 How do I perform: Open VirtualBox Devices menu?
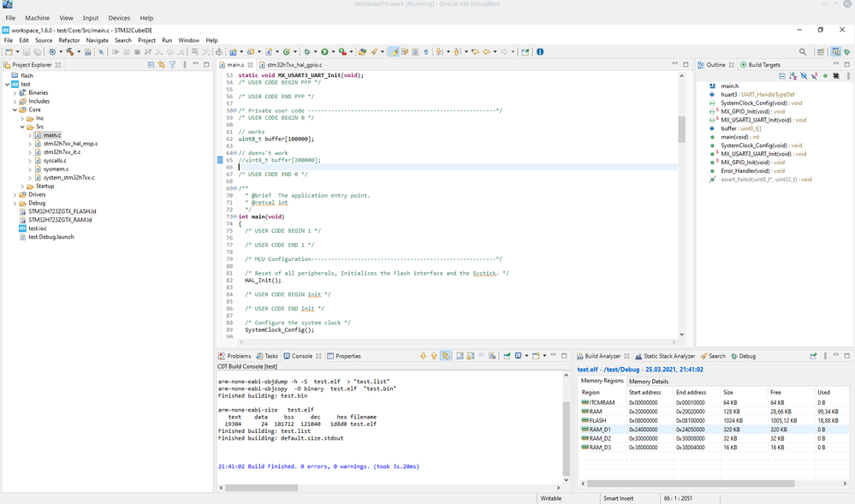119,18
